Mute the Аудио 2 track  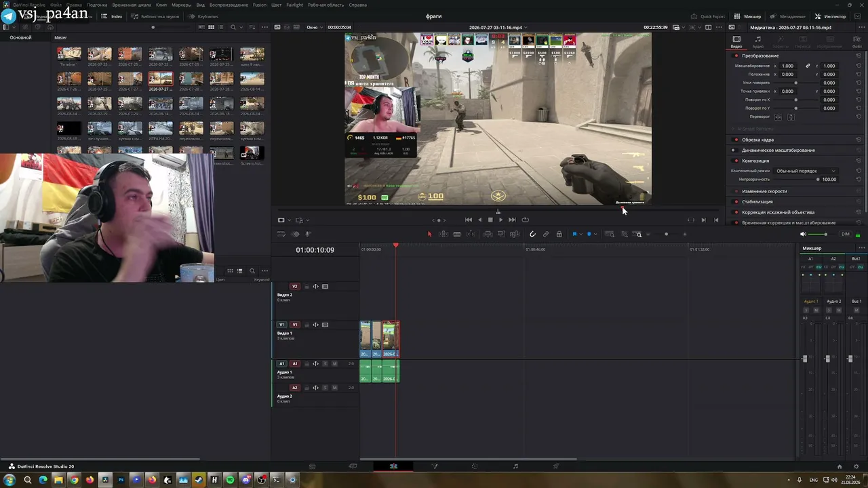coord(334,388)
